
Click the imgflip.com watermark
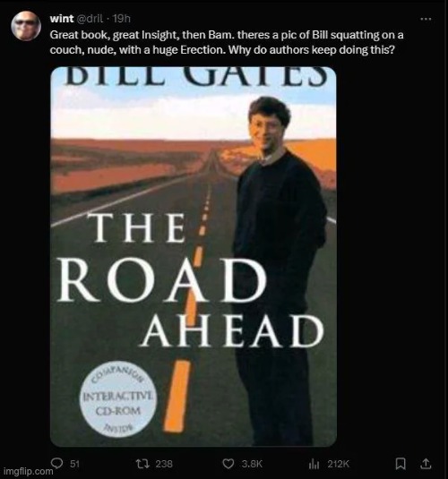30,471
